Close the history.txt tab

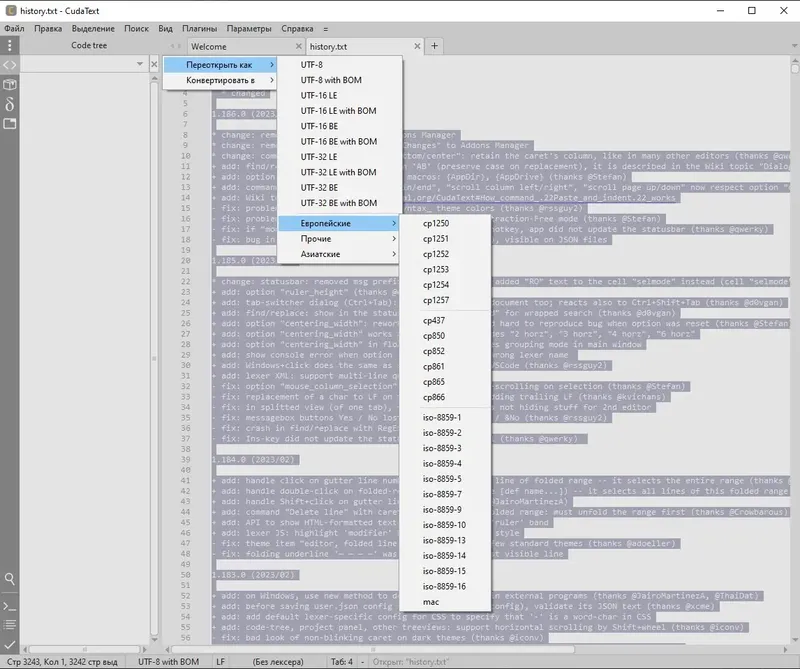(417, 46)
